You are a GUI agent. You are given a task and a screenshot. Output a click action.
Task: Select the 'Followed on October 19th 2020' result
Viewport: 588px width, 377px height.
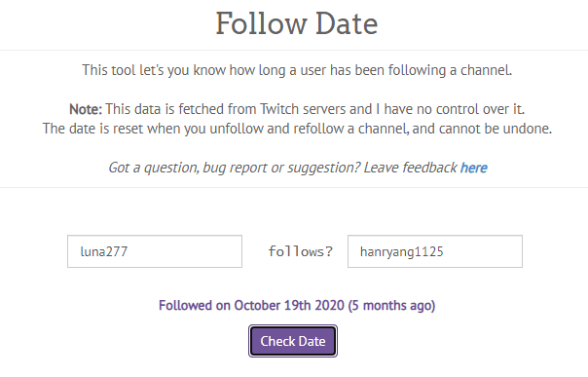(251, 305)
